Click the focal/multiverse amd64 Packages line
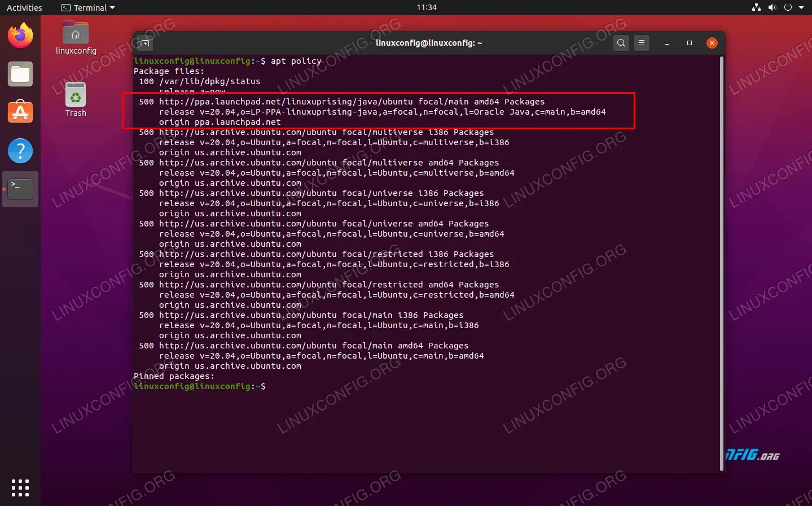The width and height of the screenshot is (812, 506). 319,163
